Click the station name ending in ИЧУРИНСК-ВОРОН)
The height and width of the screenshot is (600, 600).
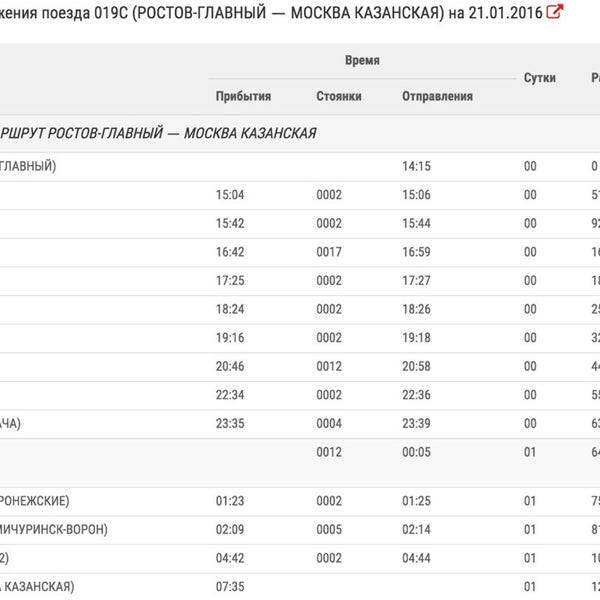(x=54, y=530)
